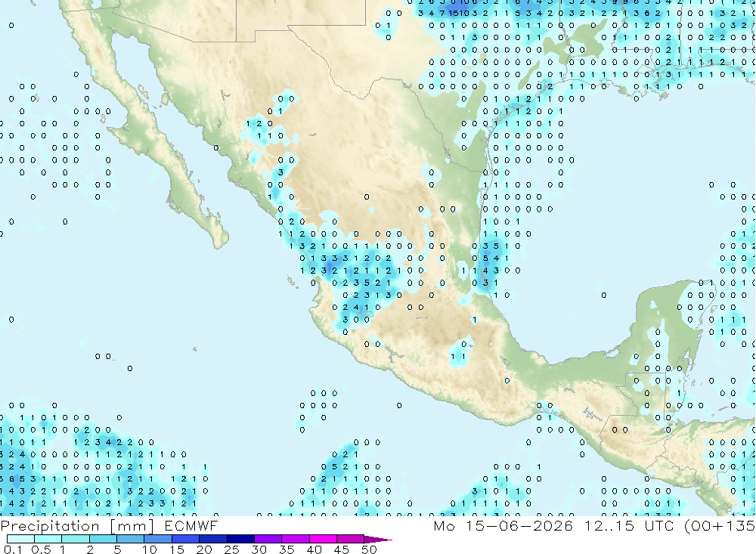756x554 pixels.
Task: Click the arrow tip at the legend's end
Action: pos(379,540)
